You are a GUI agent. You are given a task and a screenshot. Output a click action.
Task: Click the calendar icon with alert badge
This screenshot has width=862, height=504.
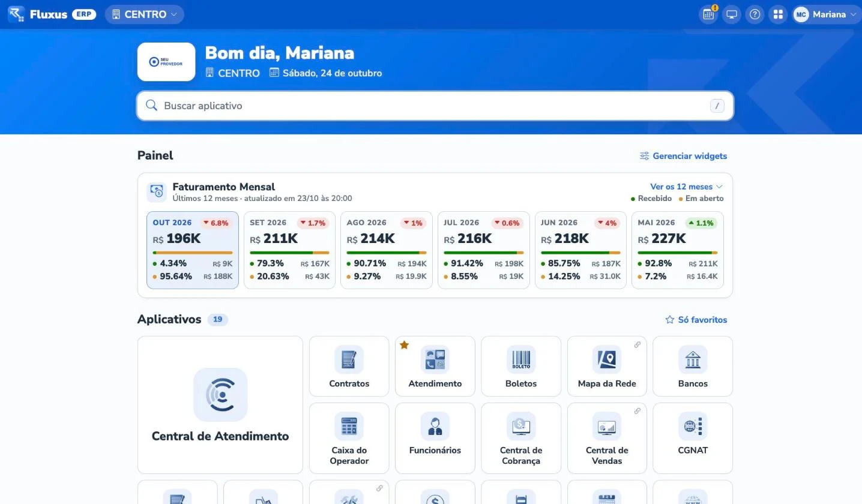pos(708,14)
